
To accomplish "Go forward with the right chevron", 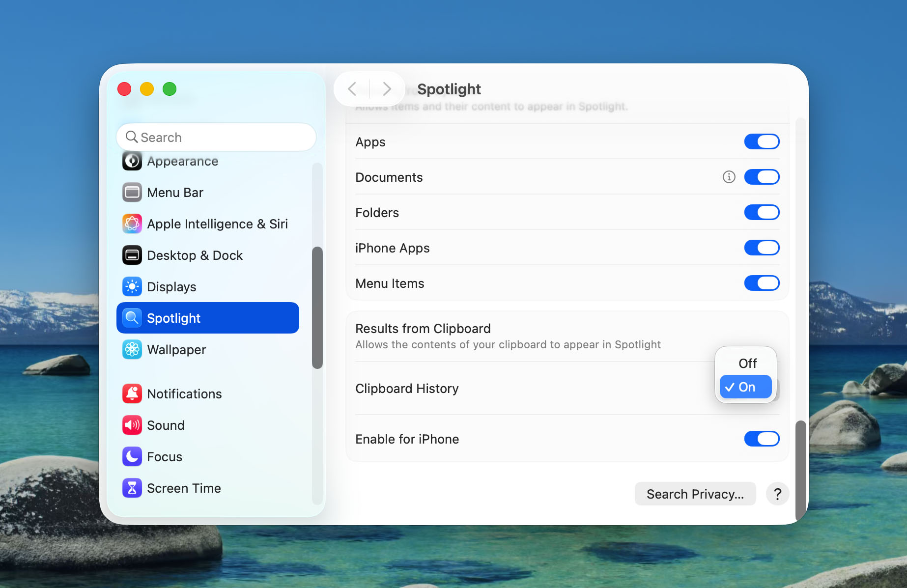I will tap(387, 89).
